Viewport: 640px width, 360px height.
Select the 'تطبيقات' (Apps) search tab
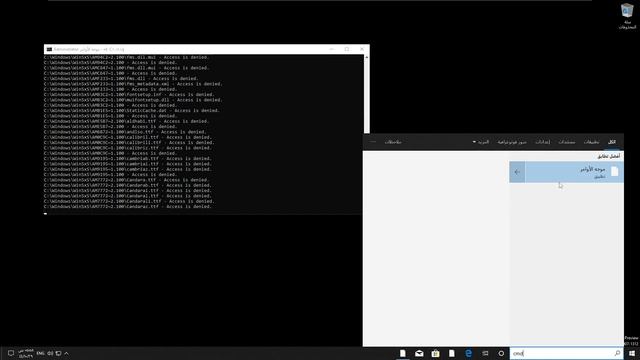pos(591,142)
